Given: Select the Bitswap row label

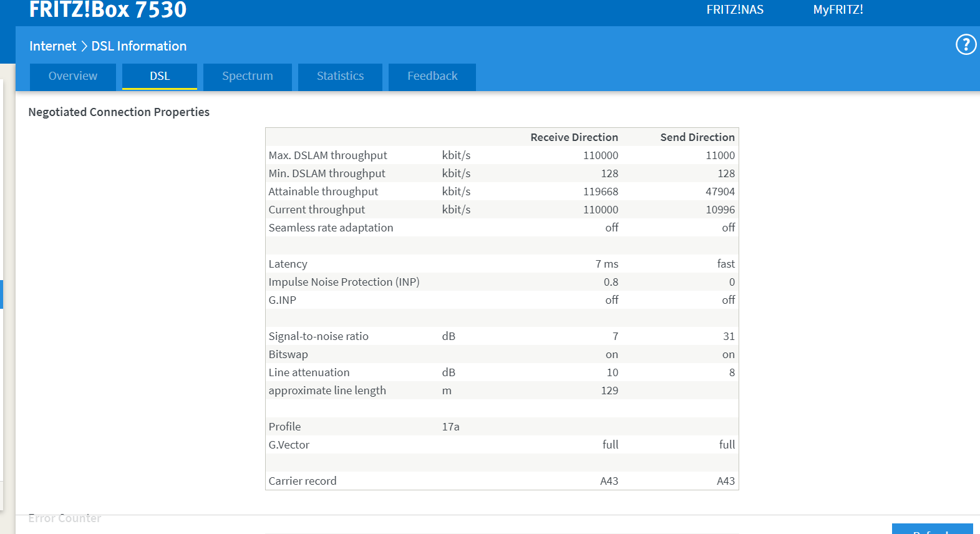Looking at the screenshot, I should 288,354.
